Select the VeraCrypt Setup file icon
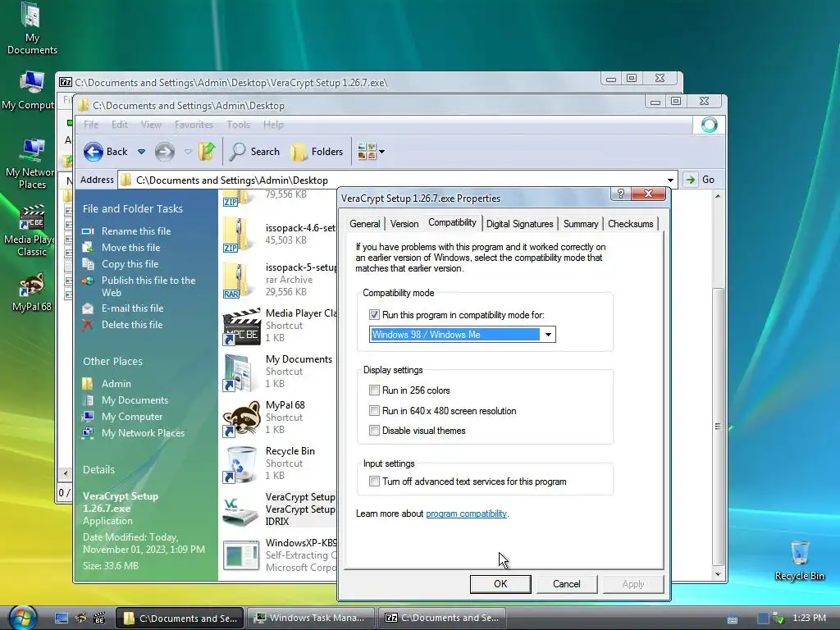The image size is (840, 630). pos(240,510)
